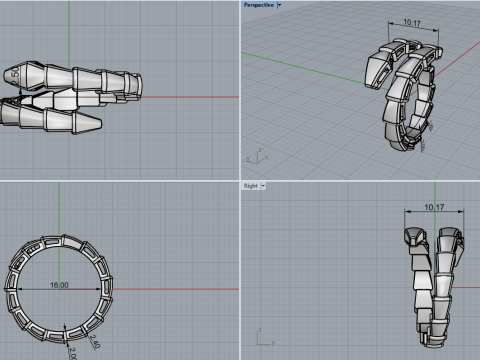
Task: Select the 10.17 dimension in Right viewport
Action: point(434,207)
